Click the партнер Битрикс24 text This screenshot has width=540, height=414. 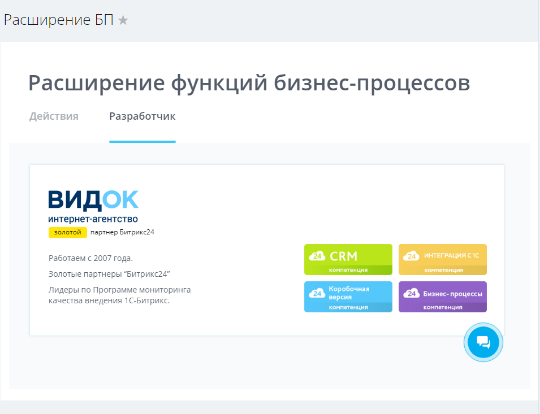[x=122, y=232]
